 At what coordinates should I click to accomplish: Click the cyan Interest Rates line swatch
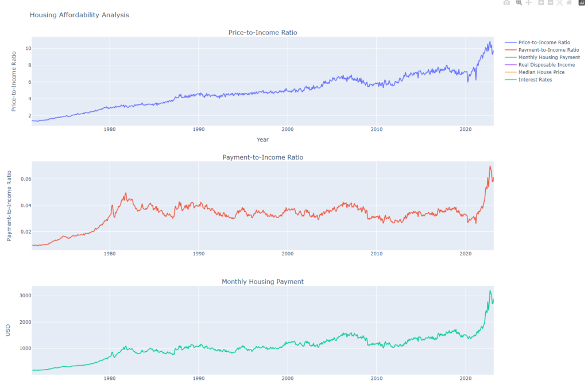[510, 80]
